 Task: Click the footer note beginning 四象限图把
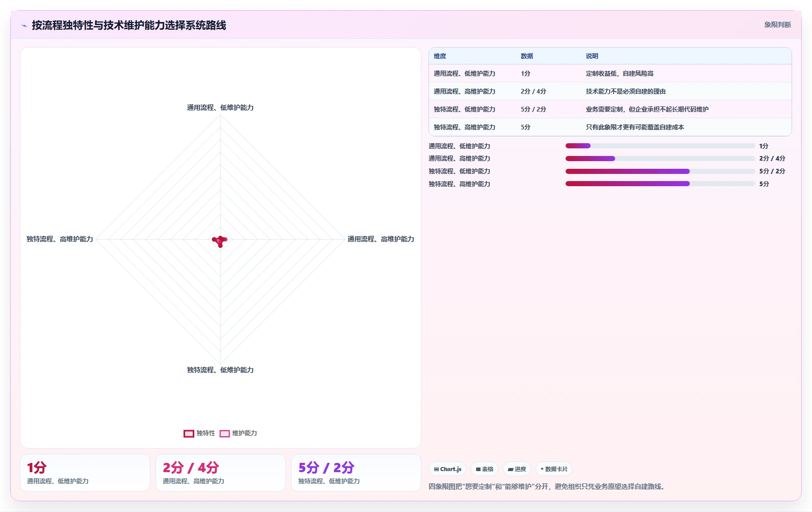[548, 486]
